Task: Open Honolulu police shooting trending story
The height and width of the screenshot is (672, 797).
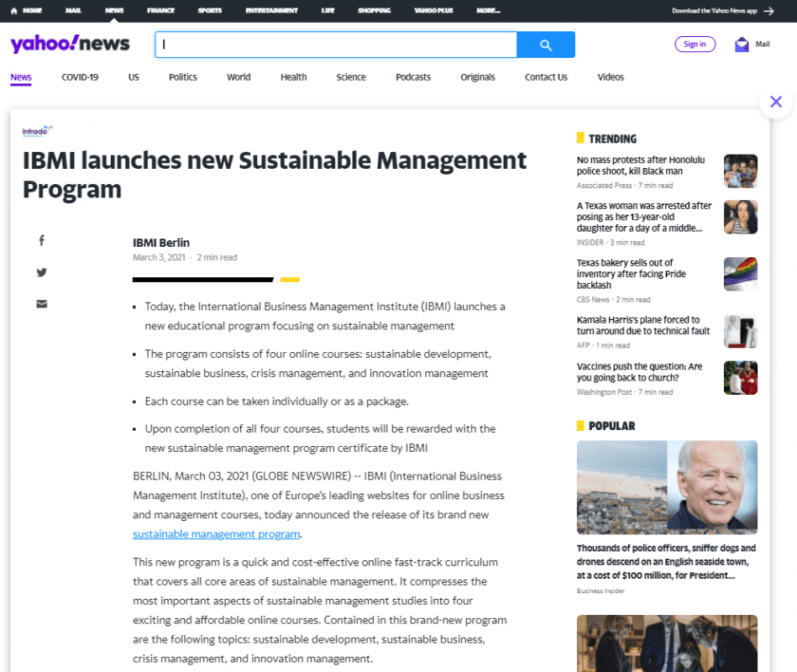Action: (641, 165)
